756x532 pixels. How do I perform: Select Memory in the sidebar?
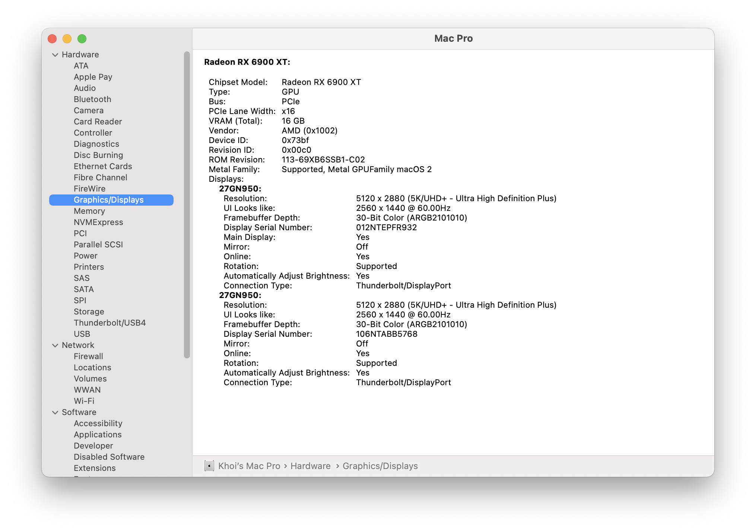click(x=89, y=211)
